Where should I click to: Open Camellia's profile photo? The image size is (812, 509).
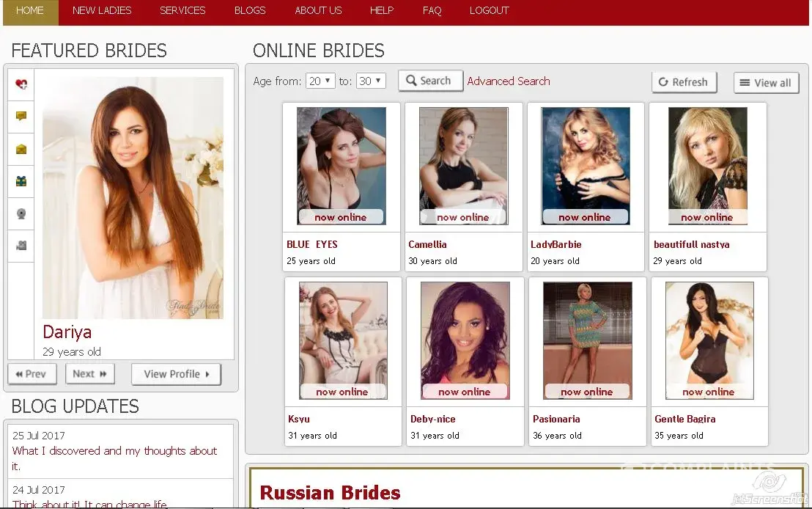pos(463,166)
